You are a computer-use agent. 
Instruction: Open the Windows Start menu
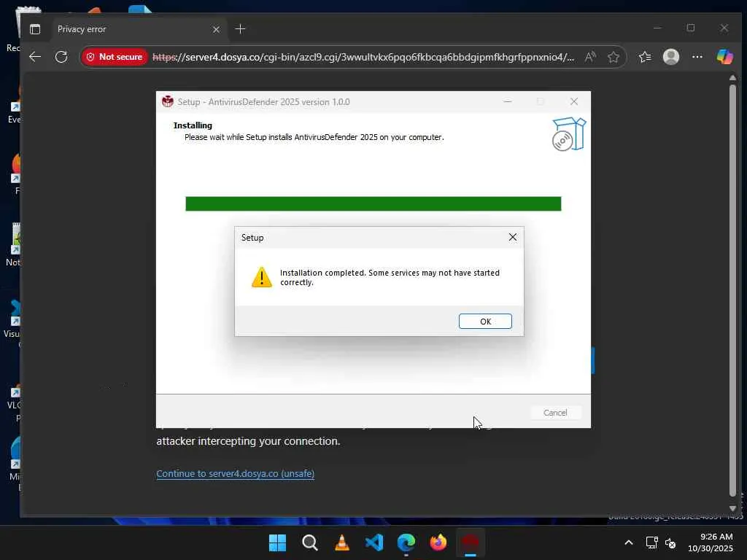pyautogui.click(x=277, y=542)
